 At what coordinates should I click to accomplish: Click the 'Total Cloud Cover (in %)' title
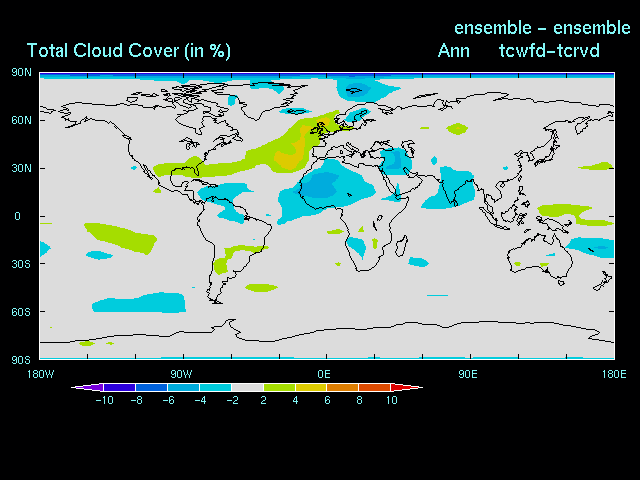[x=129, y=51]
